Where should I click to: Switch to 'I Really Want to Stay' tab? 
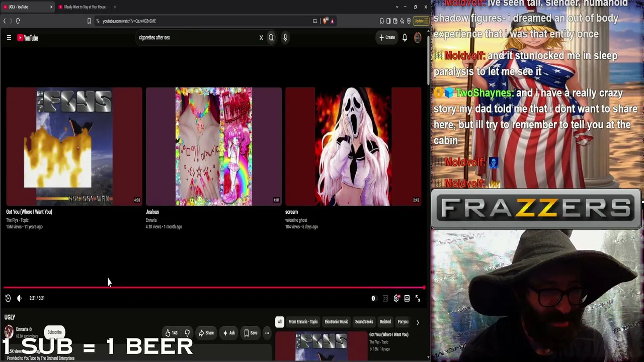pyautogui.click(x=83, y=7)
